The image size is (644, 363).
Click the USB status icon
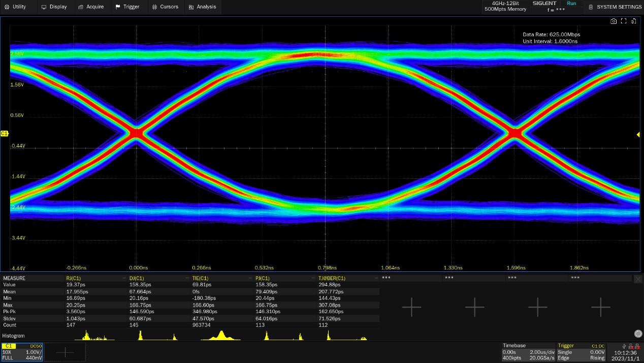point(624,346)
